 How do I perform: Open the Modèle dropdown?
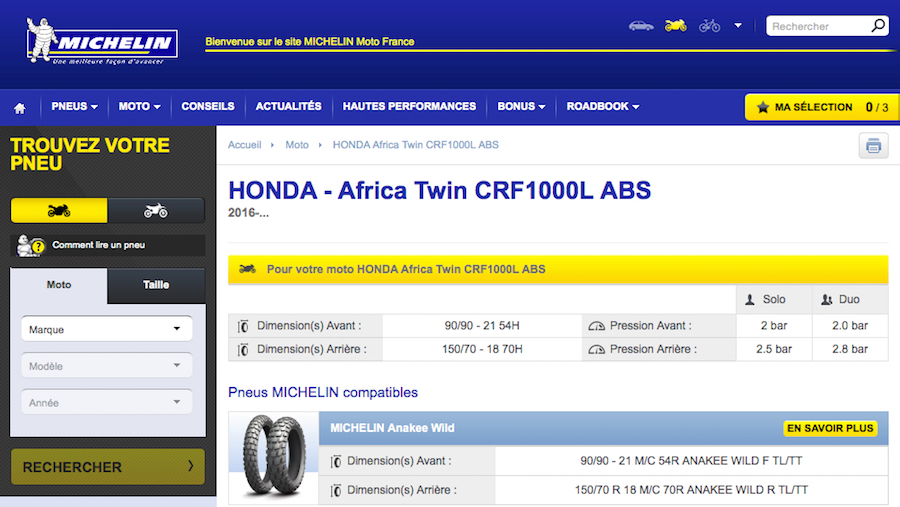pyautogui.click(x=107, y=366)
